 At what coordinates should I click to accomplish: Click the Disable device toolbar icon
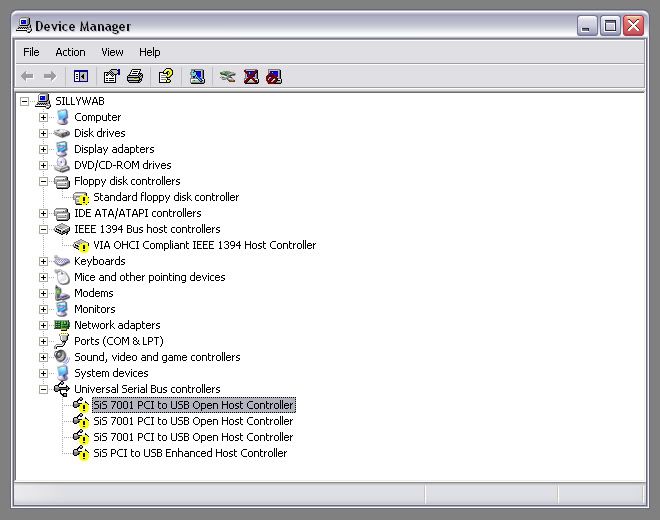(274, 76)
